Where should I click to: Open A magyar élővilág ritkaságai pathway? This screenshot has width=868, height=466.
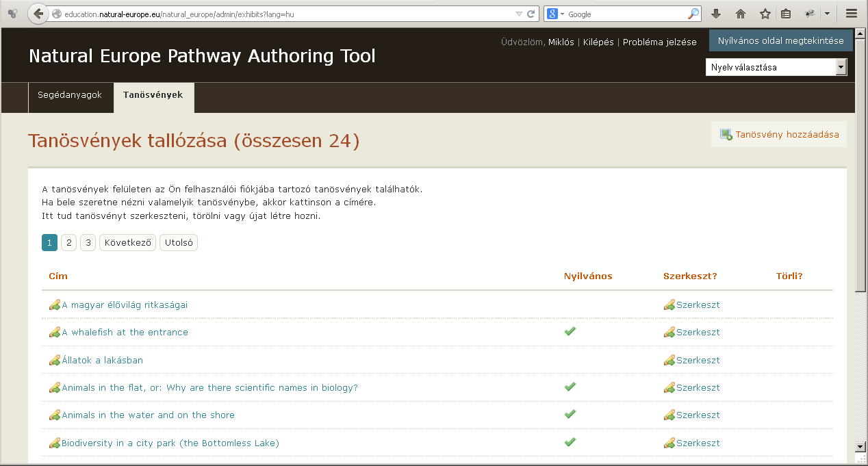click(125, 305)
